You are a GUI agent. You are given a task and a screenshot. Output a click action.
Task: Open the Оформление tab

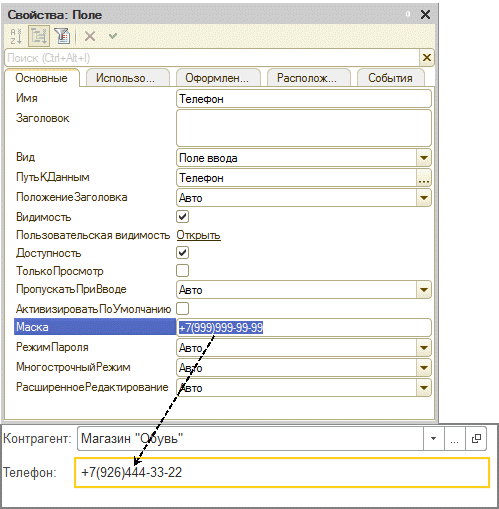(x=218, y=78)
